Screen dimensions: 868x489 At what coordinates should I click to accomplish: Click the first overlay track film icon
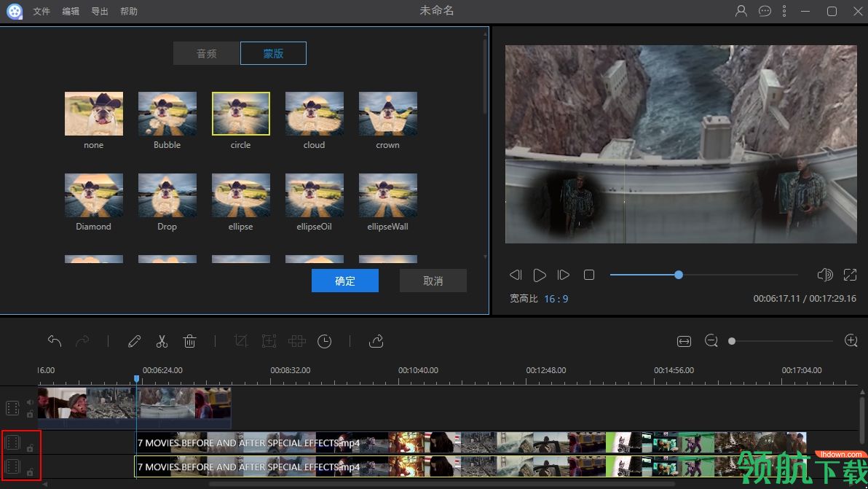tap(12, 442)
